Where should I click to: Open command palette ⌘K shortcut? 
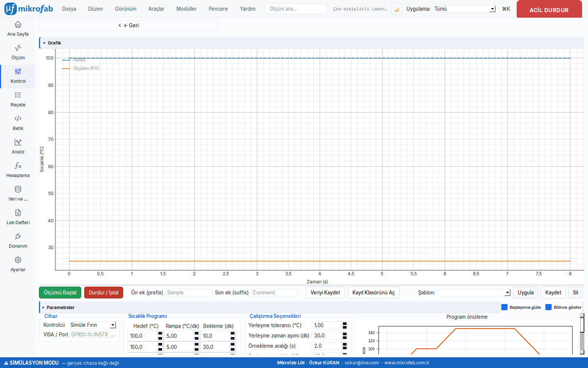(506, 9)
